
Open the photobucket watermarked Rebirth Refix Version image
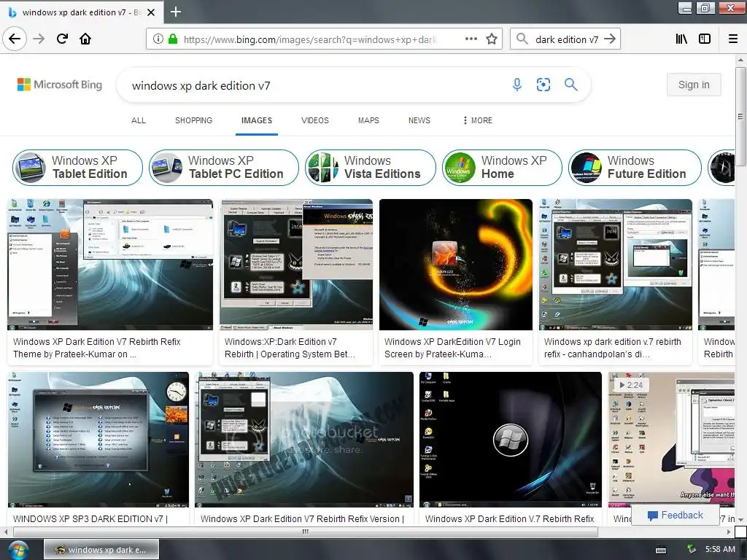tap(304, 440)
